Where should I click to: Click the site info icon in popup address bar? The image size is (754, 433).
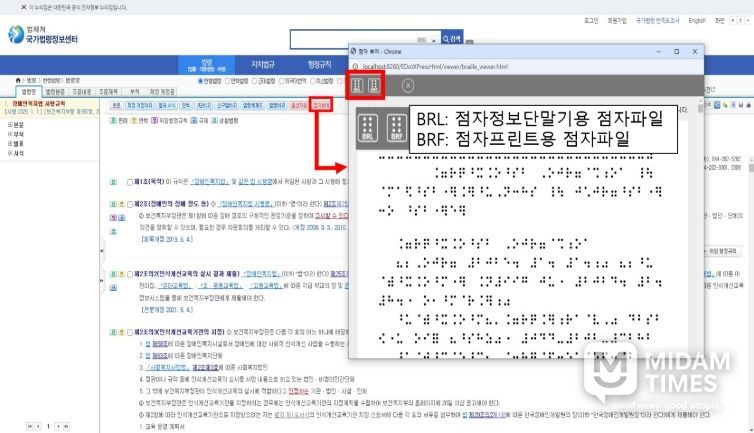(355, 66)
